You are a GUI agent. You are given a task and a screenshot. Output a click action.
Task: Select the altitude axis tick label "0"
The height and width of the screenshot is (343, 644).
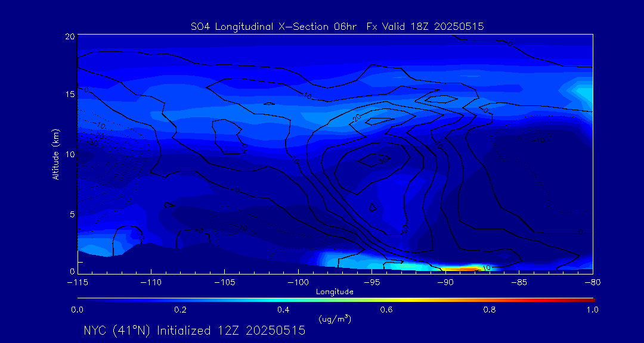tap(72, 271)
